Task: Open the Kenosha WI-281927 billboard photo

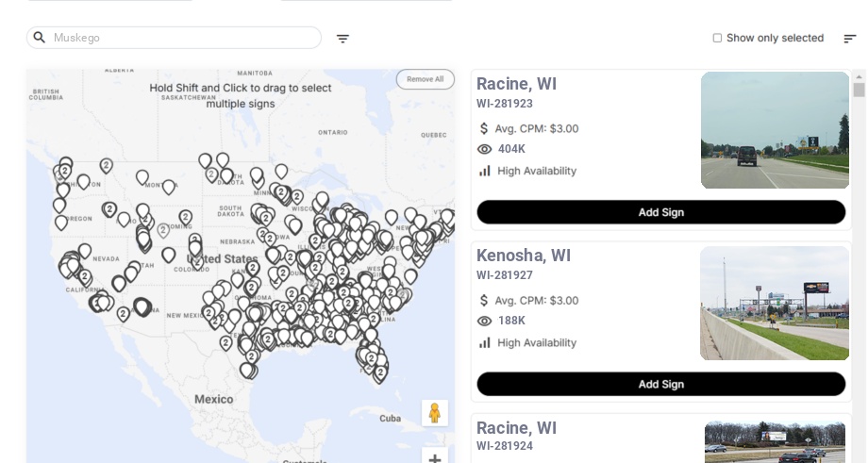Action: click(774, 303)
